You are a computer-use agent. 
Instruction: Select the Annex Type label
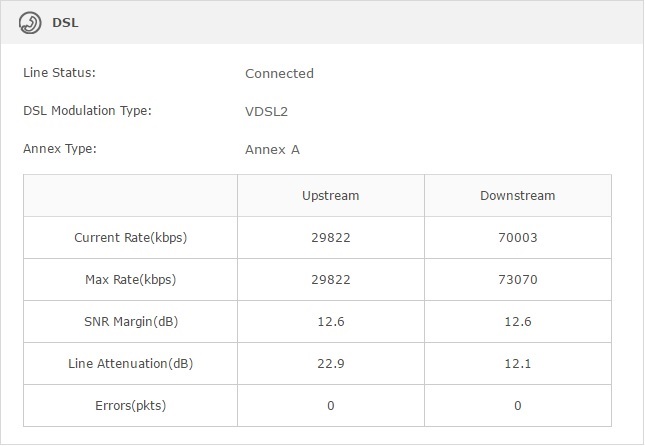[60, 149]
